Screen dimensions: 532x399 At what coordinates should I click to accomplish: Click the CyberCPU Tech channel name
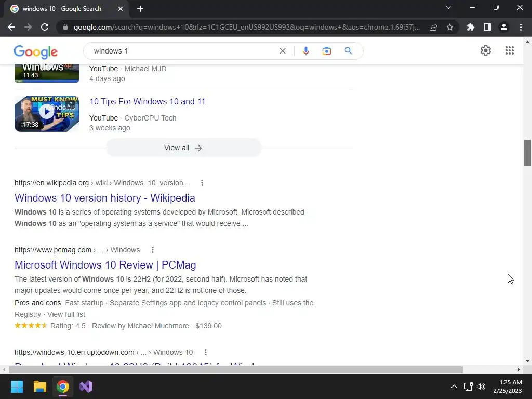click(x=150, y=118)
